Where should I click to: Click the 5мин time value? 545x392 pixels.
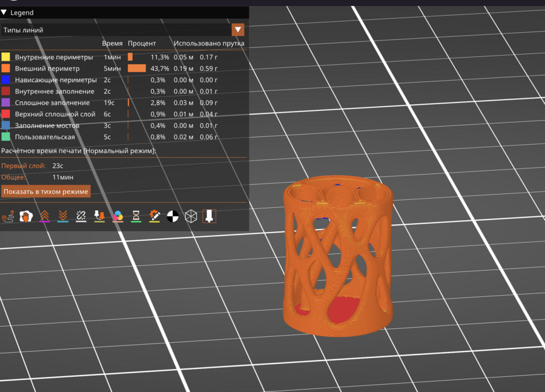[112, 68]
